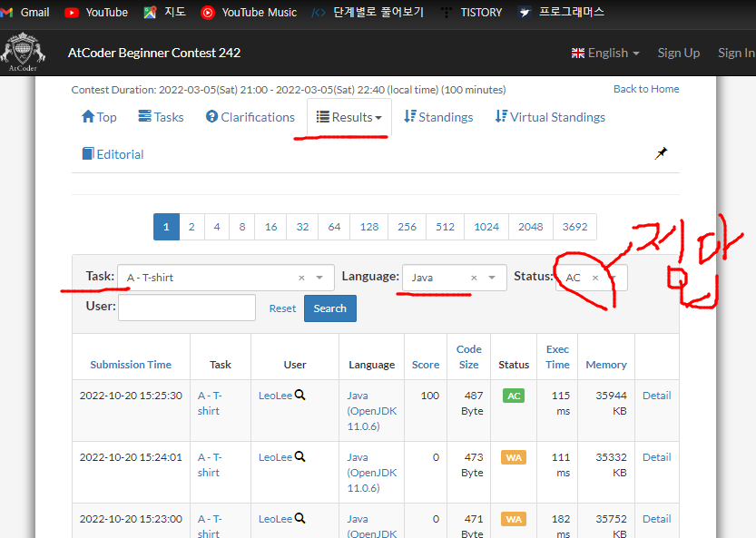Image resolution: width=756 pixels, height=538 pixels.
Task: Go to page 2048 of results
Action: tap(531, 227)
